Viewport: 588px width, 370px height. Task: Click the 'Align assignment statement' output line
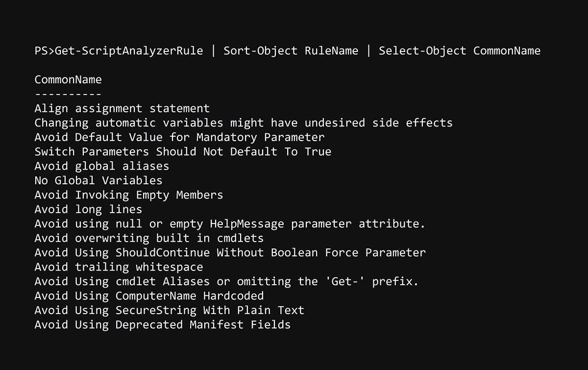pos(122,108)
